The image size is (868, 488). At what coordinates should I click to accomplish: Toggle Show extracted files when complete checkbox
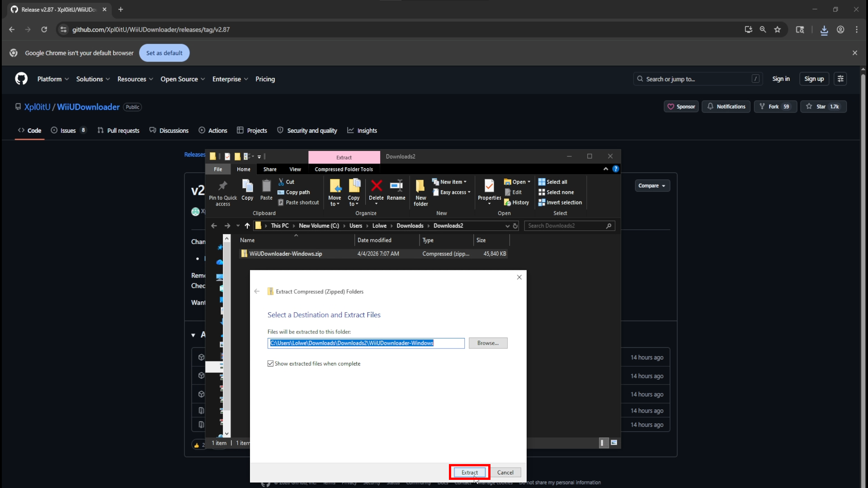271,364
